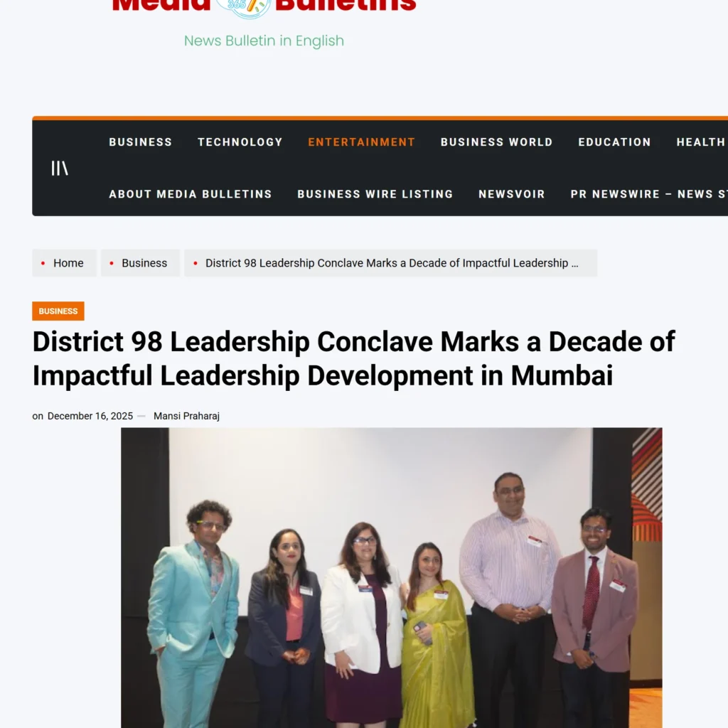Open the conclave group photo

pos(392,577)
